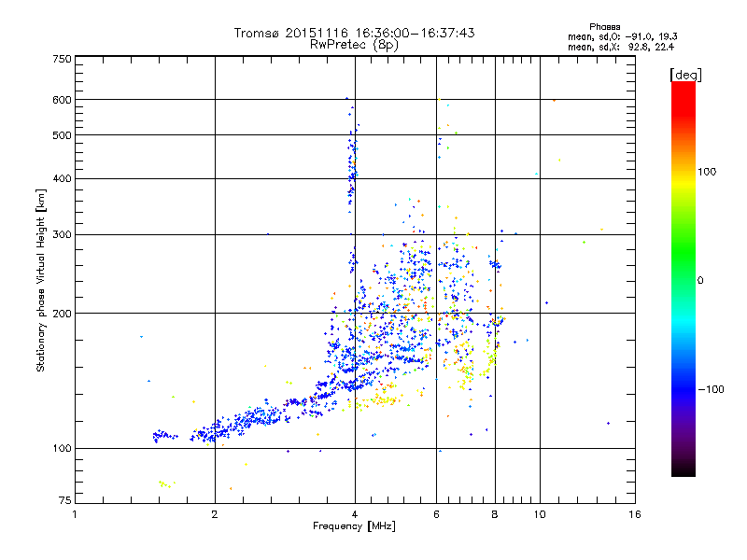Click the colorbar tick label '100'

[x=707, y=172]
